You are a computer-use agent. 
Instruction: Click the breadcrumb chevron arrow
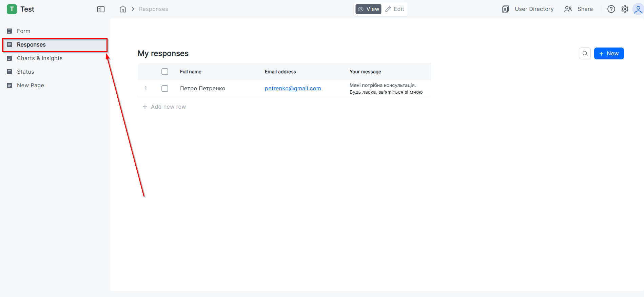[x=133, y=9]
